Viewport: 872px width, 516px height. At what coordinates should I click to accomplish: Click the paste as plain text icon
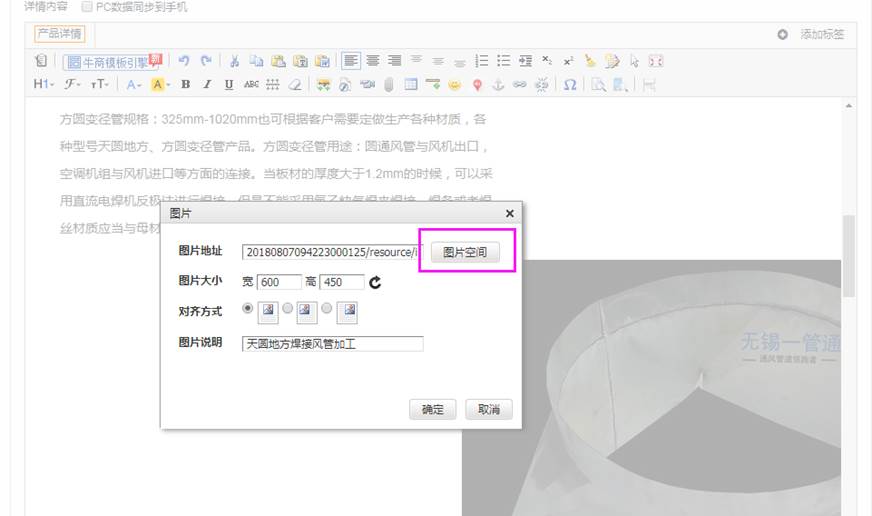300,61
